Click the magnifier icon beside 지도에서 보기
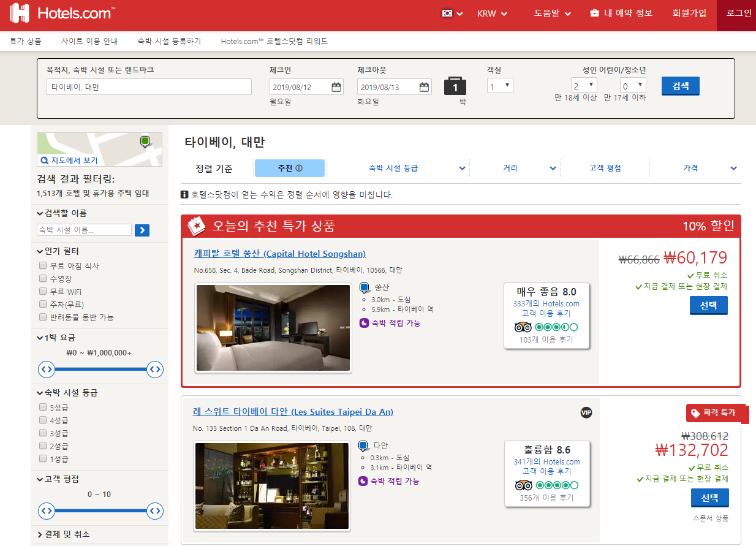The height and width of the screenshot is (546, 756). click(44, 161)
